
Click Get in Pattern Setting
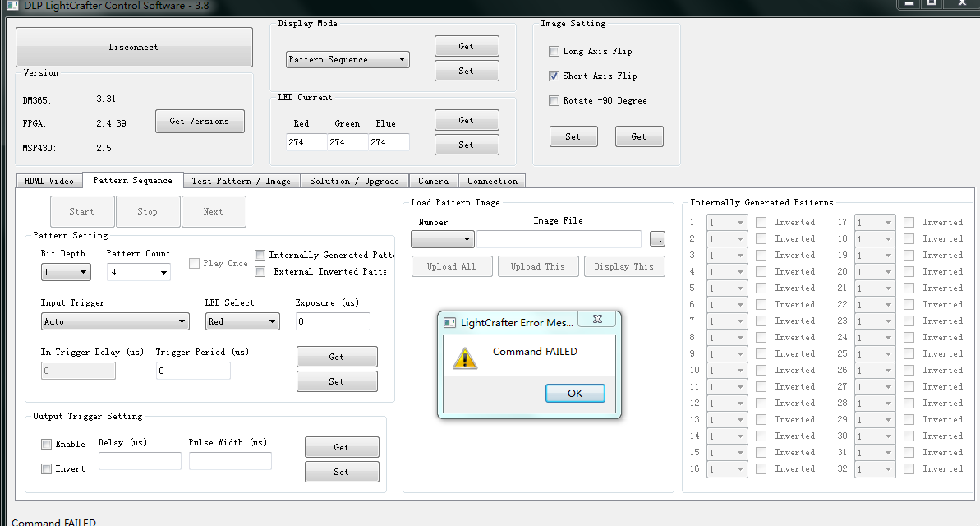point(337,358)
